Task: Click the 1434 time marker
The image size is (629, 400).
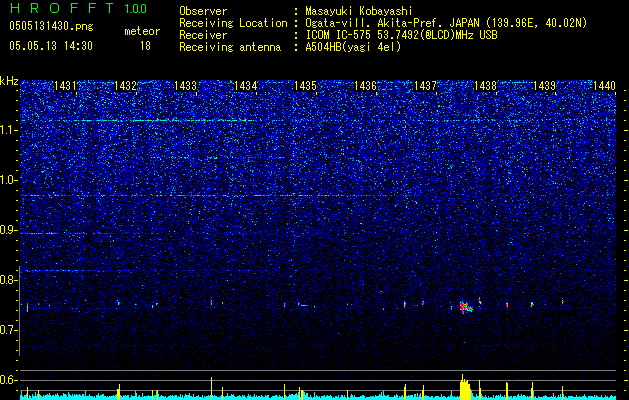Action: coord(246,86)
